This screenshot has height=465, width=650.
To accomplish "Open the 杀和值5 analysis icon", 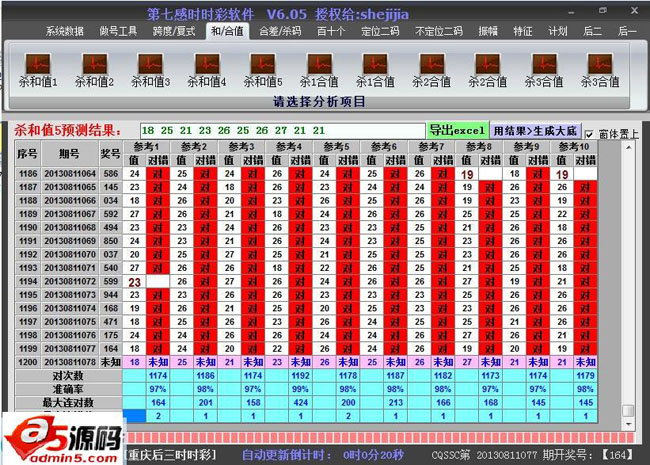I will point(263,70).
